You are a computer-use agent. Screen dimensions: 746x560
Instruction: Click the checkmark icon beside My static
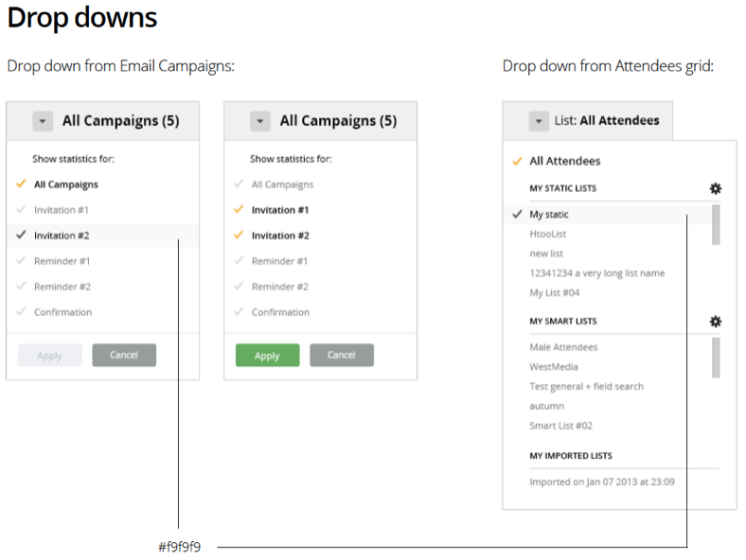tap(517, 215)
